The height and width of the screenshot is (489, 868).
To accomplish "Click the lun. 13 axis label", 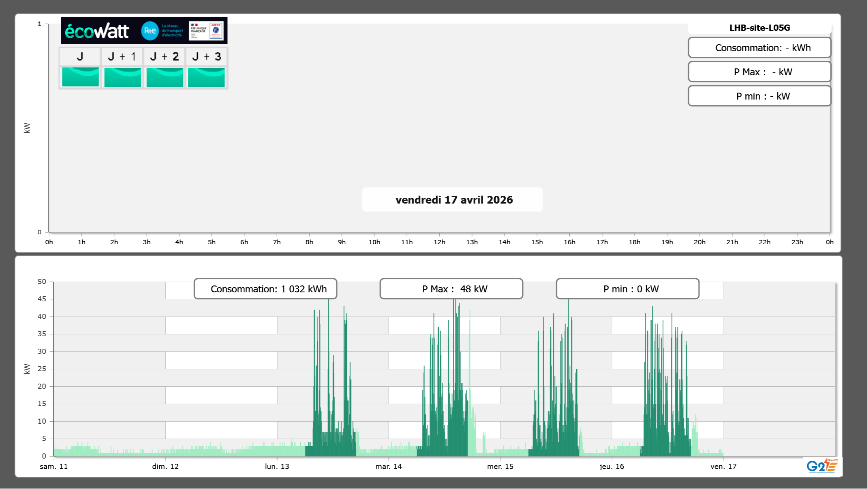I will (x=277, y=467).
